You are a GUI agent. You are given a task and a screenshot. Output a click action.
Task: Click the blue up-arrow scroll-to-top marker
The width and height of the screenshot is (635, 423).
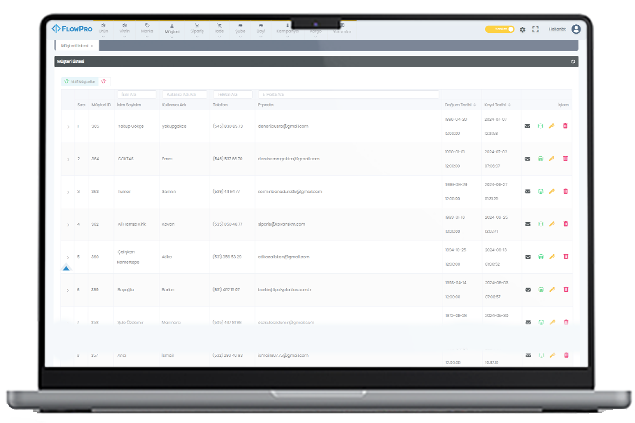pos(66,268)
